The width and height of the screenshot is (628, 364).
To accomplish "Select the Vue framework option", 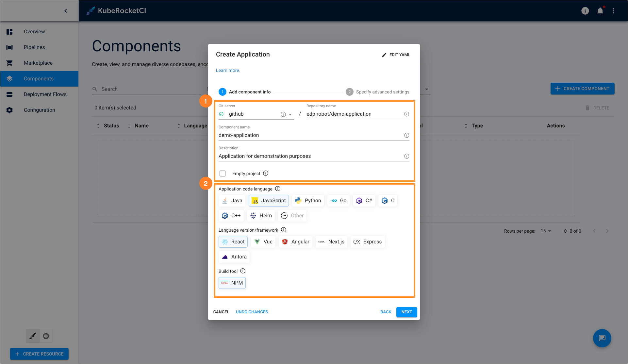I will click(263, 241).
